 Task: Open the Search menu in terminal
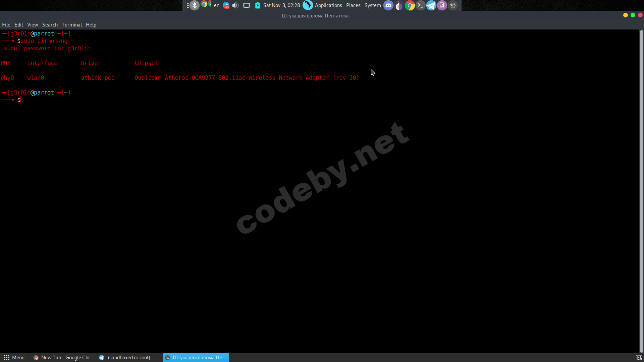point(50,25)
